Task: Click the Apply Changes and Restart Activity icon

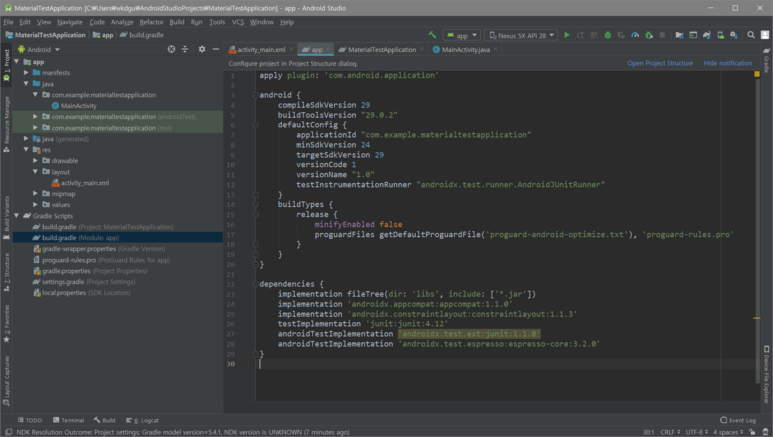Action: [580, 35]
